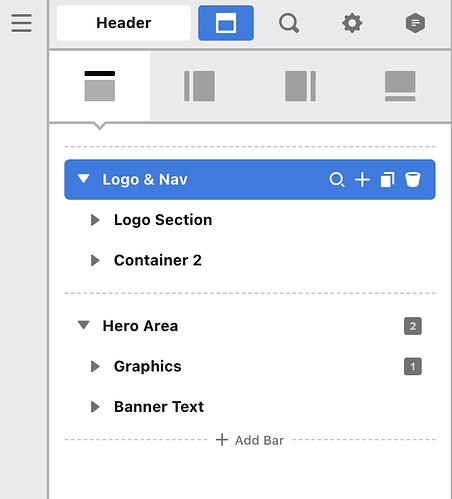
Task: Add element to Logo & Nav bar
Action: (362, 180)
